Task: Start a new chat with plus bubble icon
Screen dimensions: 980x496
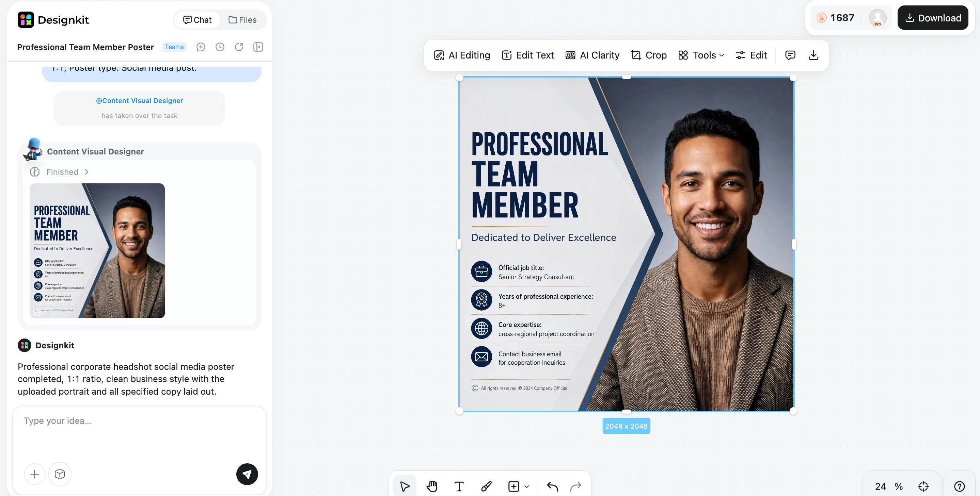Action: click(201, 47)
